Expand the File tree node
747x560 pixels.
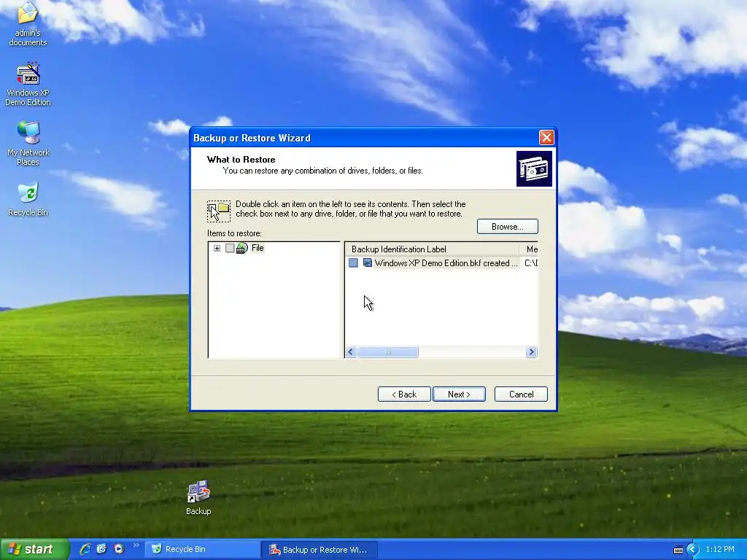217,248
